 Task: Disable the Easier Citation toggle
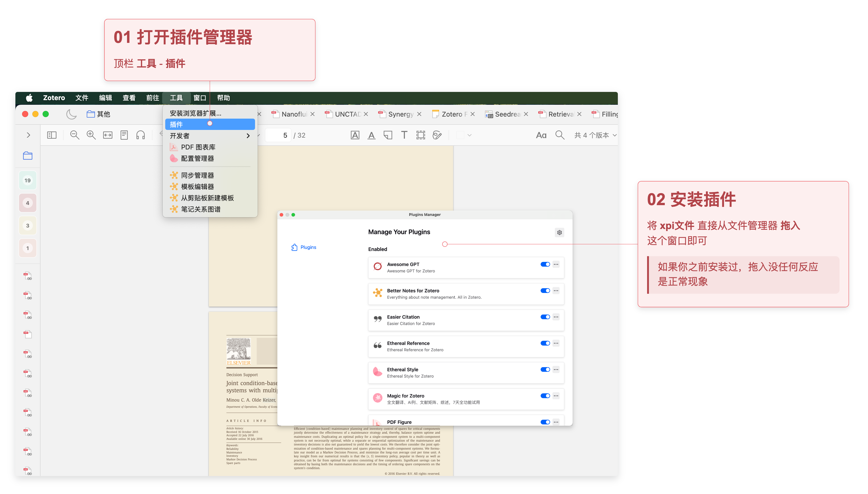pyautogui.click(x=545, y=317)
